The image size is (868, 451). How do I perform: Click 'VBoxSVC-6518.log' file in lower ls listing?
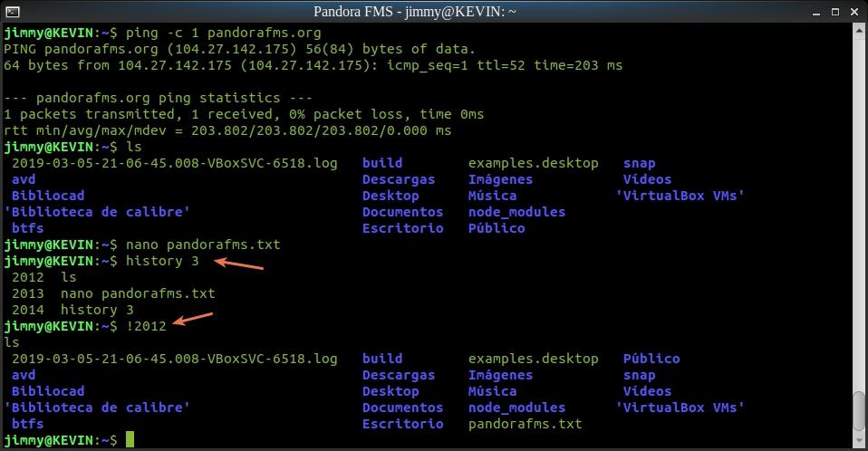click(x=174, y=359)
